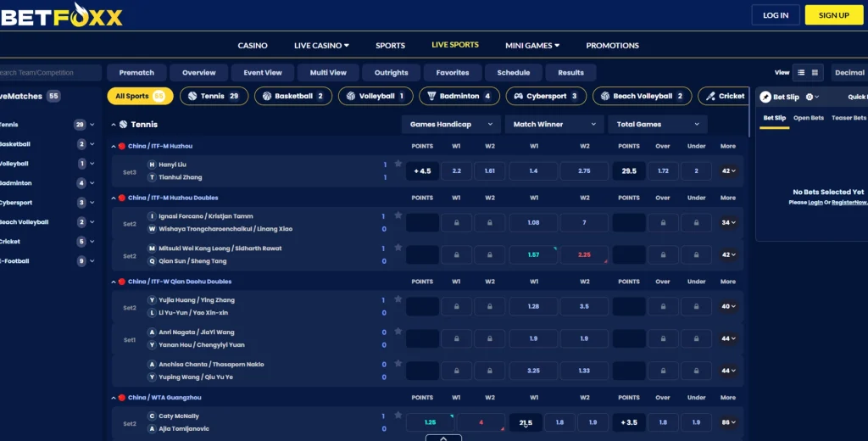Open Total Games market dropdown
The width and height of the screenshot is (868, 441).
(x=658, y=124)
